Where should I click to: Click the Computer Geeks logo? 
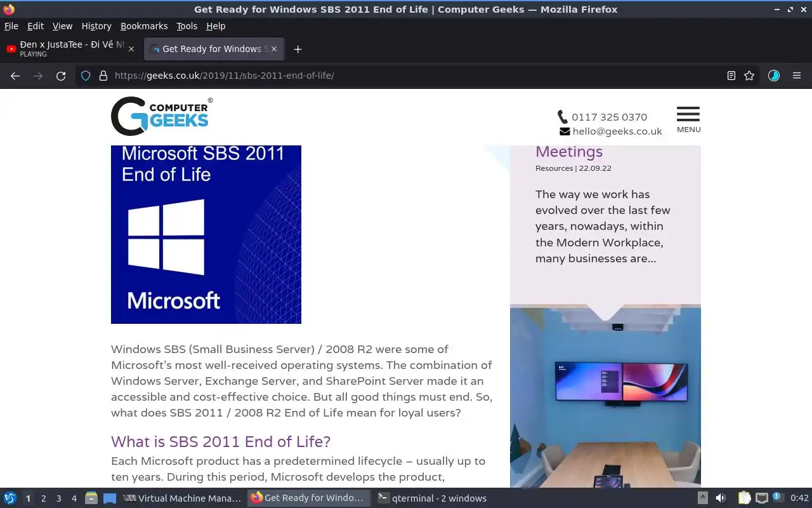point(162,116)
